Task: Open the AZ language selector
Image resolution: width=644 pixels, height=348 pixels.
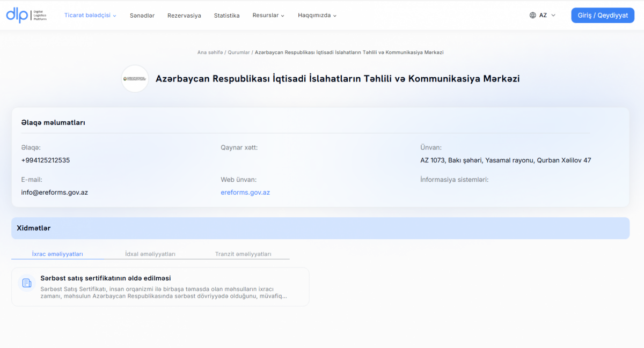Action: click(x=543, y=16)
